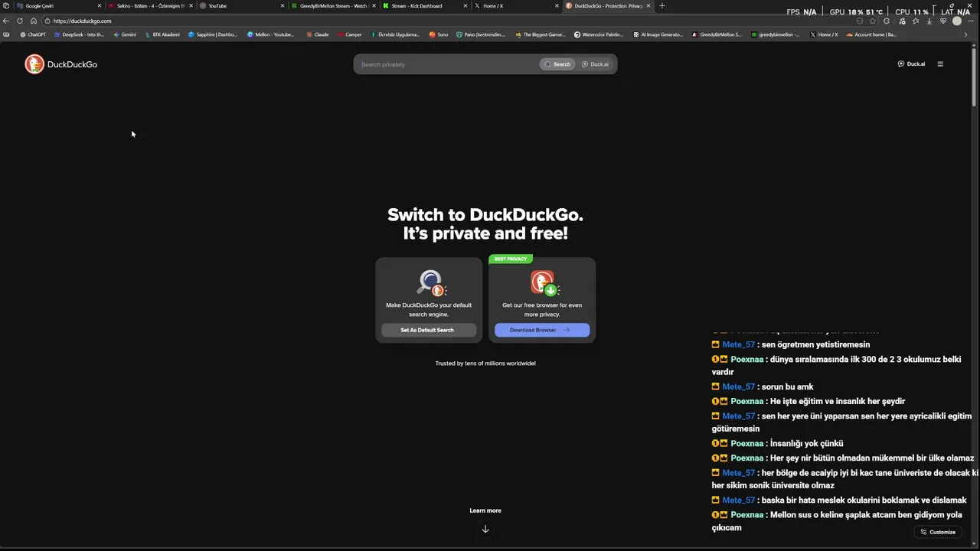The width and height of the screenshot is (980, 551).
Task: Click the browser back arrow
Action: 6,21
